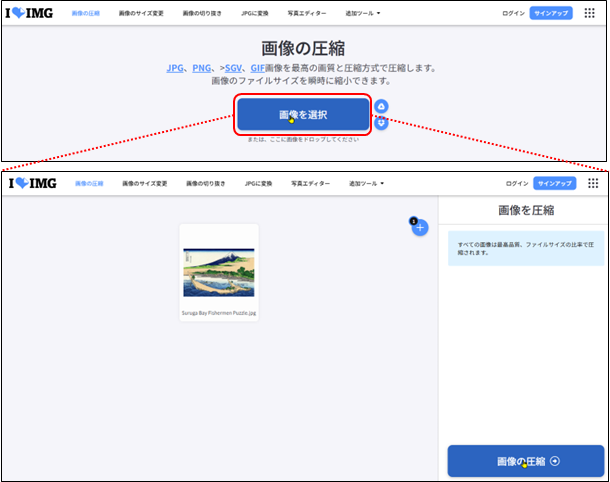Add more images with the plus icon

(420, 227)
